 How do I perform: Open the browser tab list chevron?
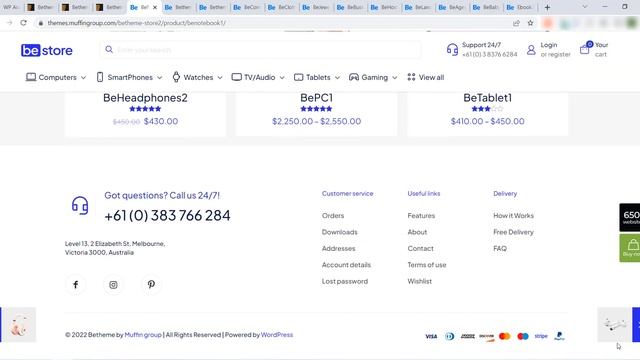coord(585,7)
